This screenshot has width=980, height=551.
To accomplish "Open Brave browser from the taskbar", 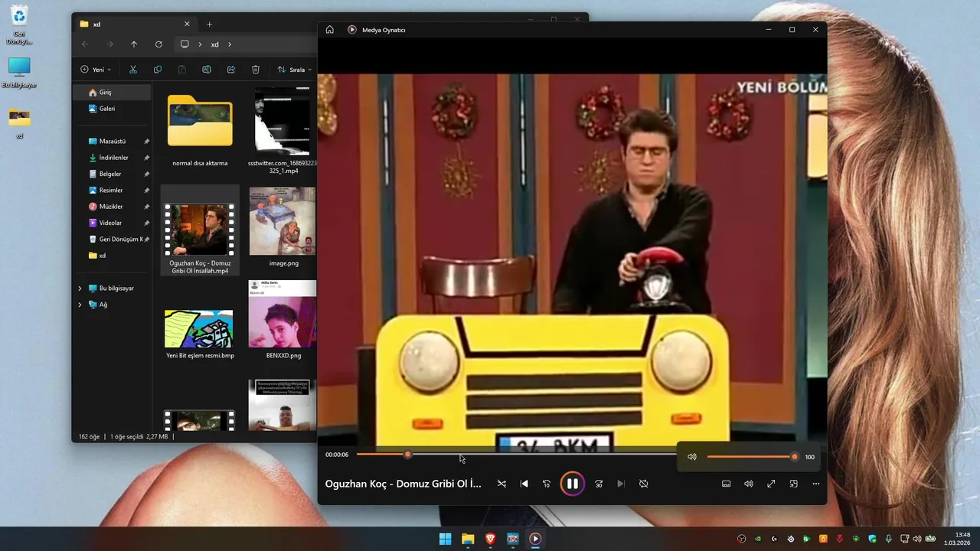I will [x=490, y=539].
